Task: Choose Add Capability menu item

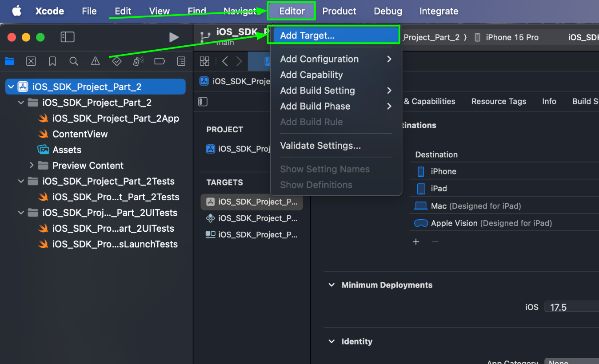Action: (x=336, y=75)
